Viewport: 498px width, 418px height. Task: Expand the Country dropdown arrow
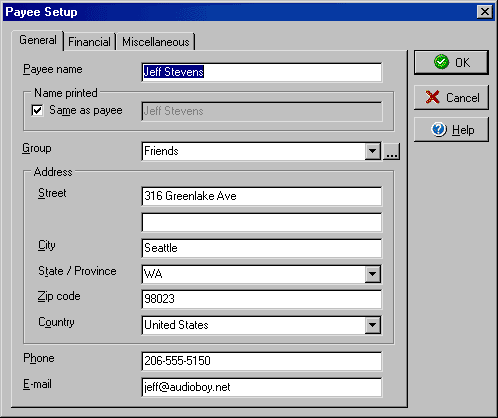point(373,325)
